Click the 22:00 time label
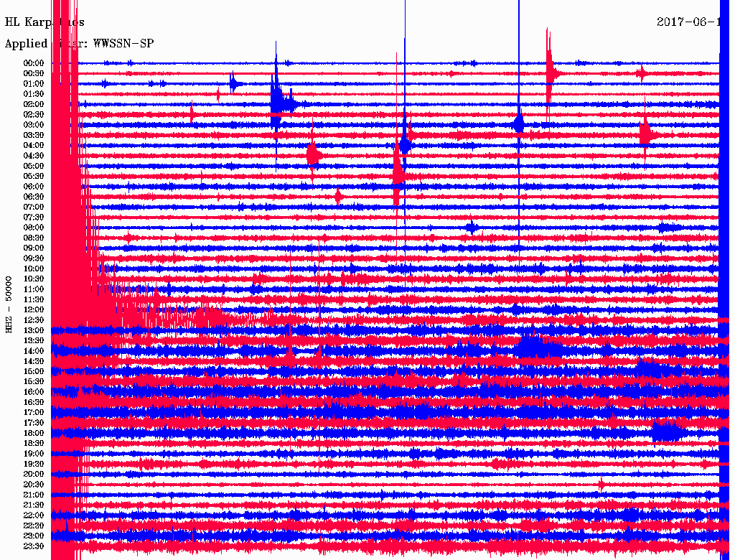 [34, 515]
